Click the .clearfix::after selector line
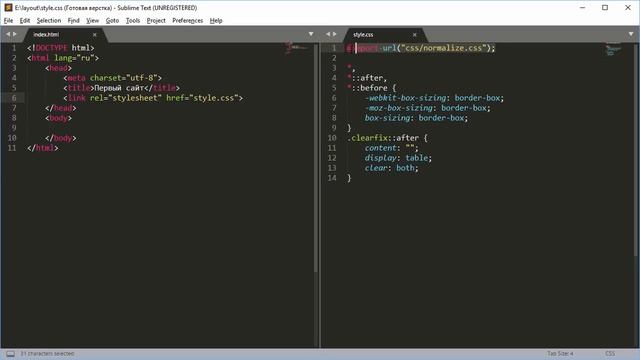The image size is (640, 360). click(x=387, y=138)
